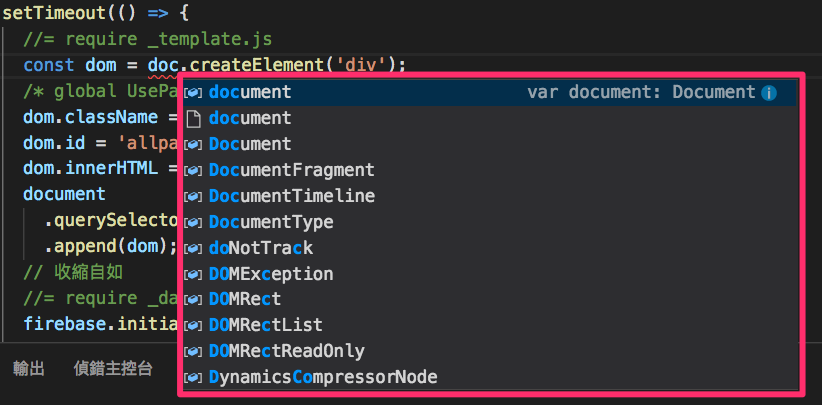Click the 'var document: Document' detail text
This screenshot has width=822, height=405.
coord(641,93)
